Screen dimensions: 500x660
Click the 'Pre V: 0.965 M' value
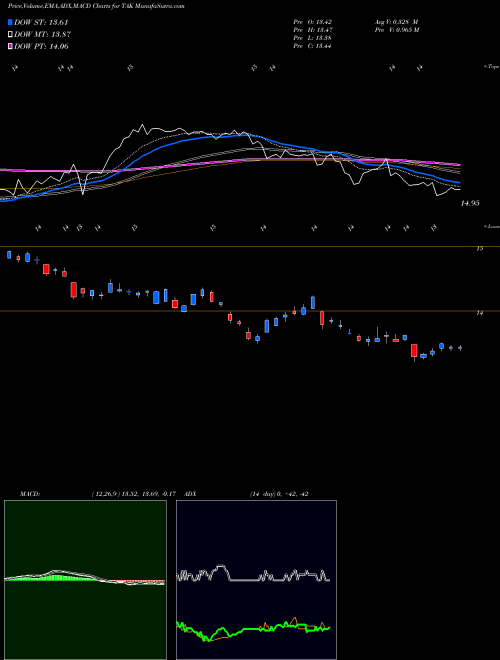[397, 30]
